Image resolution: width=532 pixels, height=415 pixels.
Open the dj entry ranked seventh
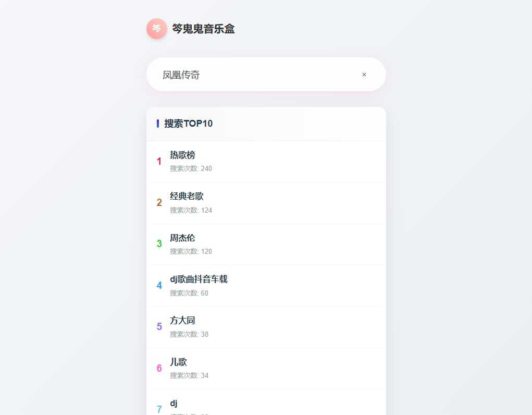click(x=174, y=403)
